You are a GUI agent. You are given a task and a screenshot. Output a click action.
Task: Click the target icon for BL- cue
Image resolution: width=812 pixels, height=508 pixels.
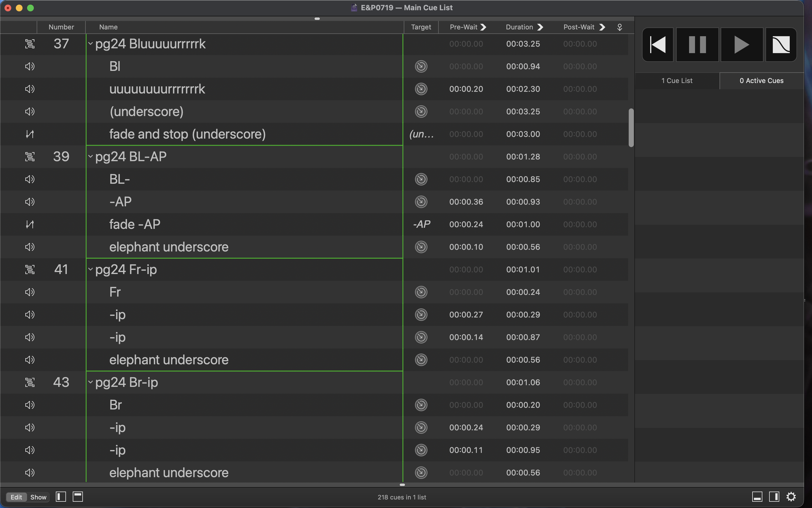421,179
